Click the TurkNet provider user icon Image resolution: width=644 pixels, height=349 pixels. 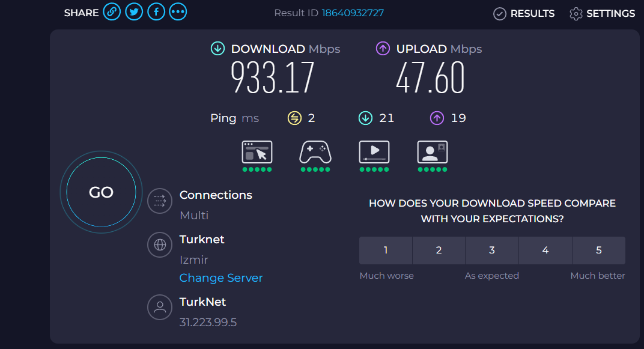pos(160,307)
